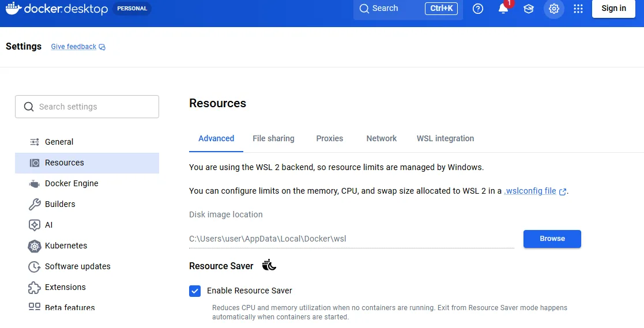
Task: Open the .wslconfig file link
Action: click(x=530, y=191)
